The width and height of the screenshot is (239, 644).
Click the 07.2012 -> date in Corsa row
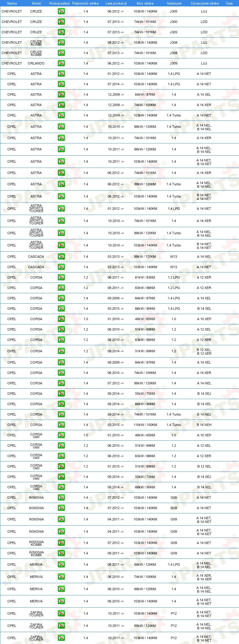pyautogui.click(x=116, y=383)
